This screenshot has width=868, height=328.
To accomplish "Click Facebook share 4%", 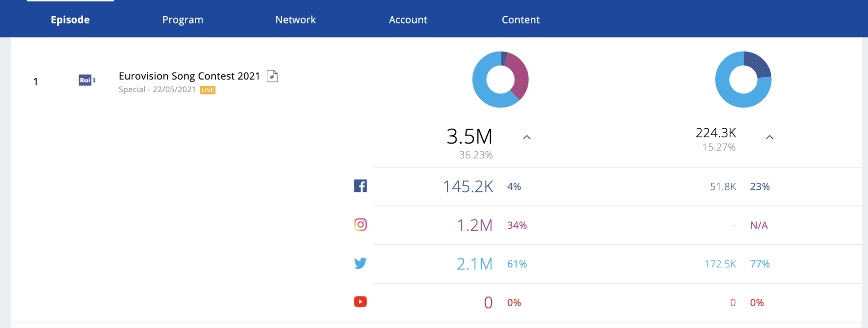I will [x=514, y=187].
